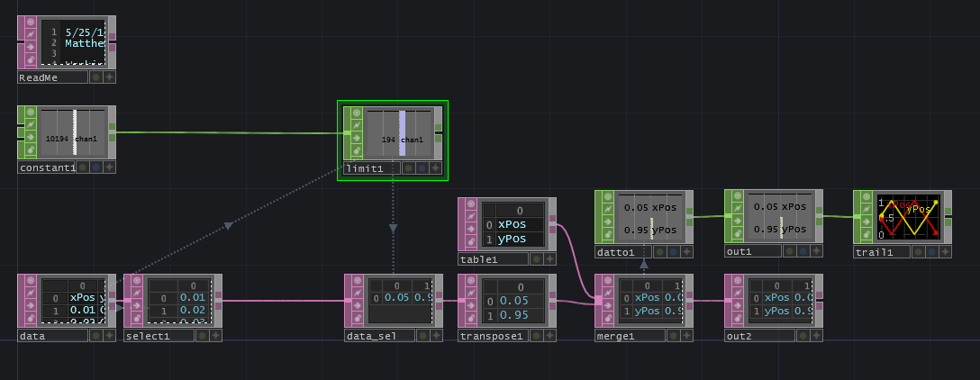Toggle the blue export flag on trail1
980x380 pixels.
click(x=932, y=252)
